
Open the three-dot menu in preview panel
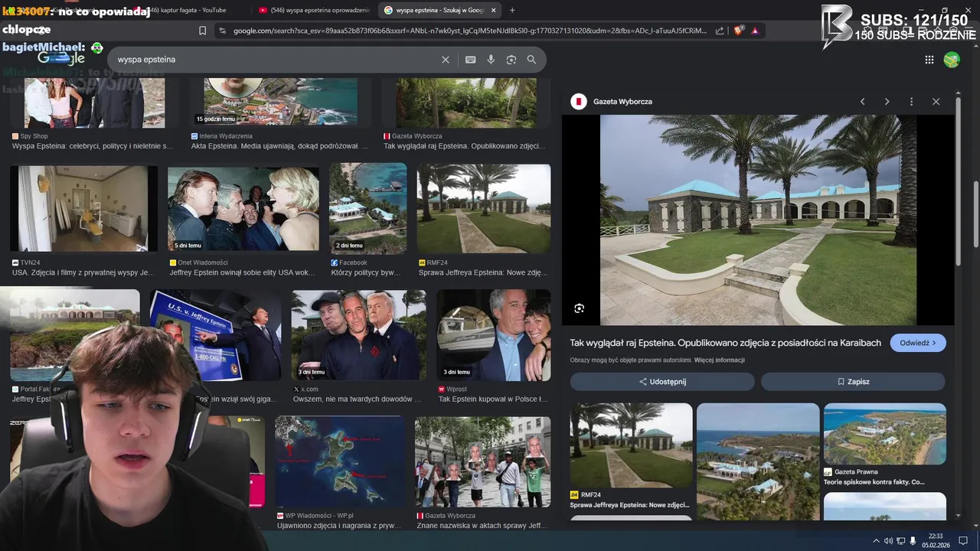(x=911, y=102)
